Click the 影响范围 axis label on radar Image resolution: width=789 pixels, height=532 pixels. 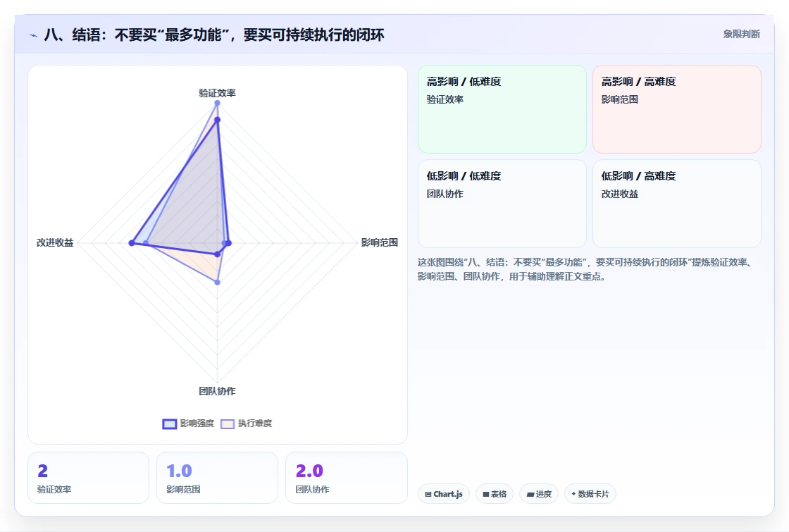380,242
